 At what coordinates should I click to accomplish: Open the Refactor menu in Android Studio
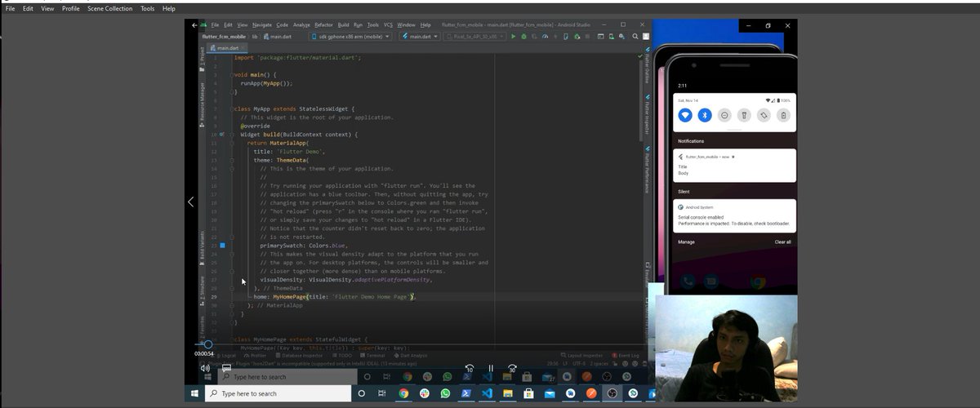pyautogui.click(x=323, y=25)
